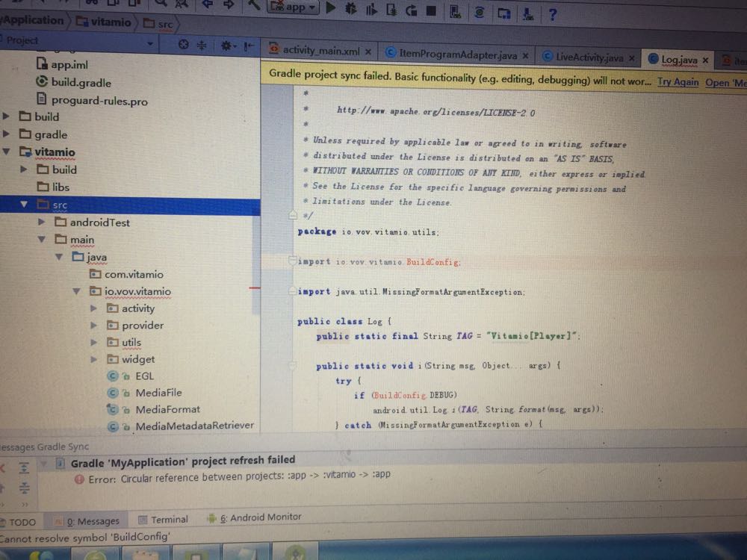Collapse the io.vov.vitamio package
The height and width of the screenshot is (560, 747).
[x=76, y=291]
